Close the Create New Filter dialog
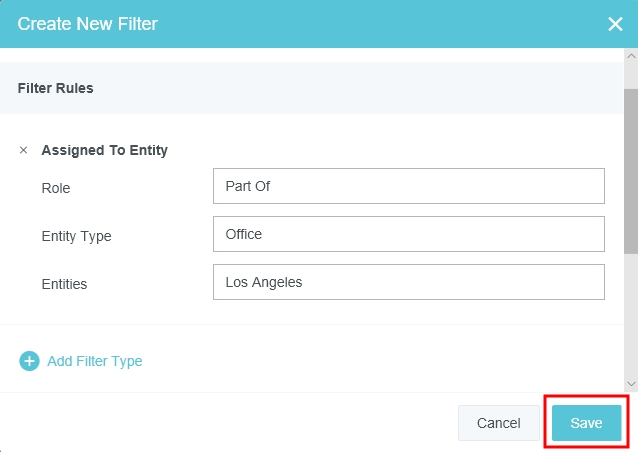 pyautogui.click(x=615, y=24)
